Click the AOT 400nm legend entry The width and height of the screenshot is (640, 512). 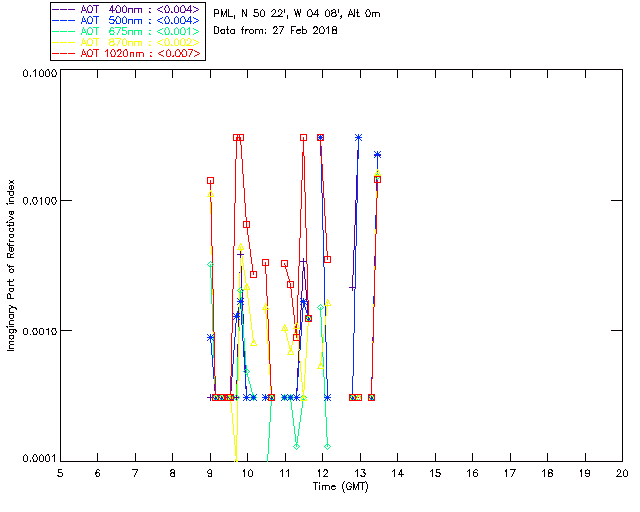point(127,9)
